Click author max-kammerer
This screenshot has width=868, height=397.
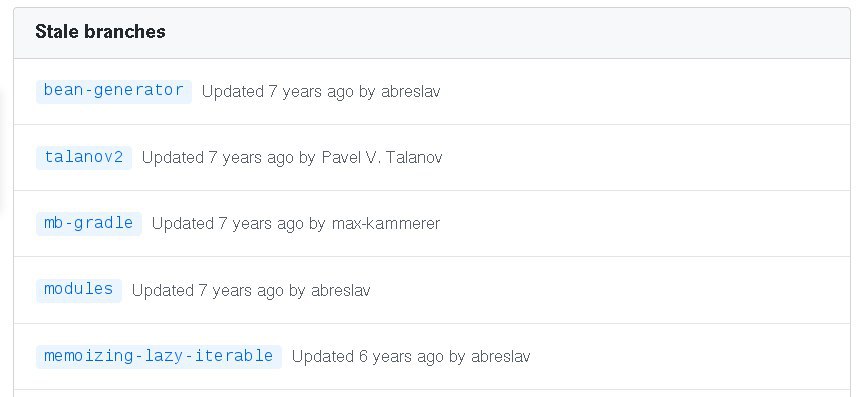[x=386, y=224]
